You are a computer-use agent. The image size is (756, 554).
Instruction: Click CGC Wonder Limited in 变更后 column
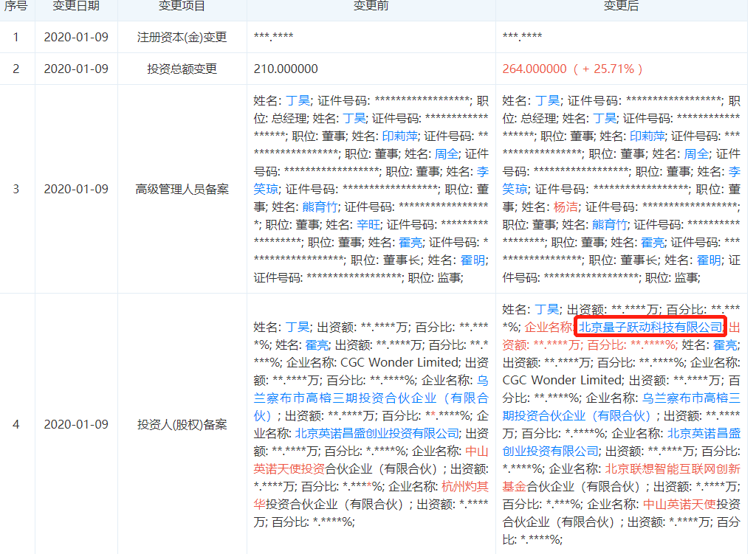coord(562,380)
